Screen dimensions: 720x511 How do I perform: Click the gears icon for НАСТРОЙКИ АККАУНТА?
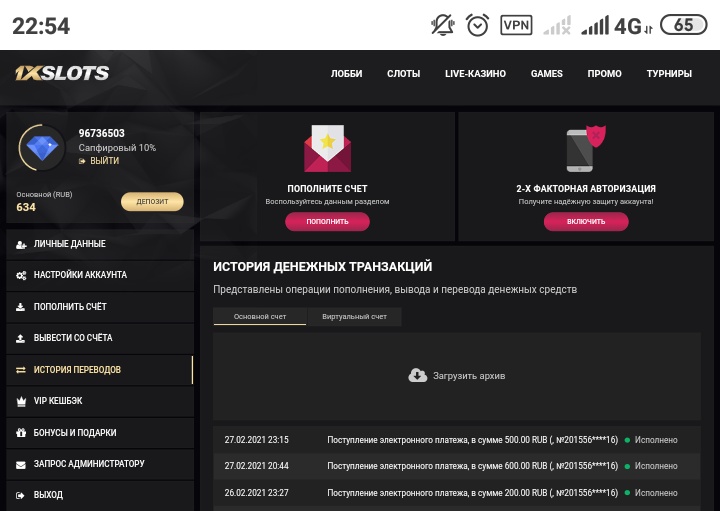pos(21,275)
